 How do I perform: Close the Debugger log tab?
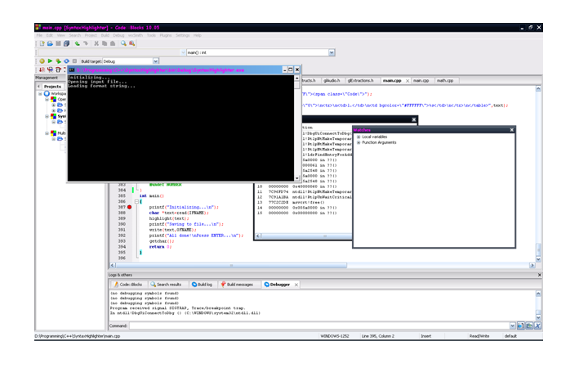(296, 285)
